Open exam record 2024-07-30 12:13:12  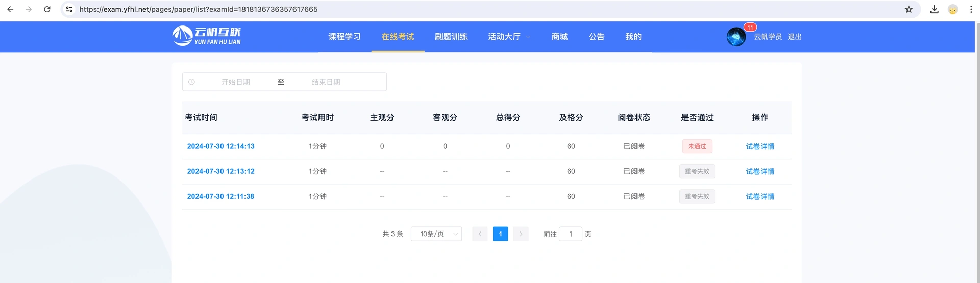220,171
